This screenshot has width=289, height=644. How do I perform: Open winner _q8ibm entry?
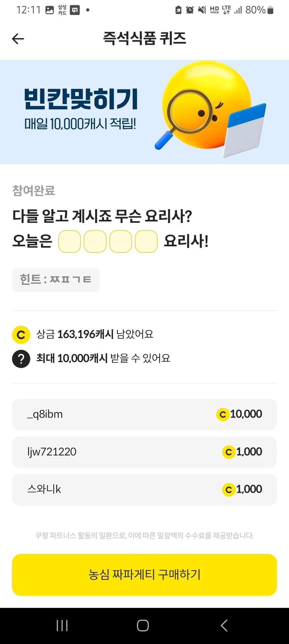(x=144, y=414)
